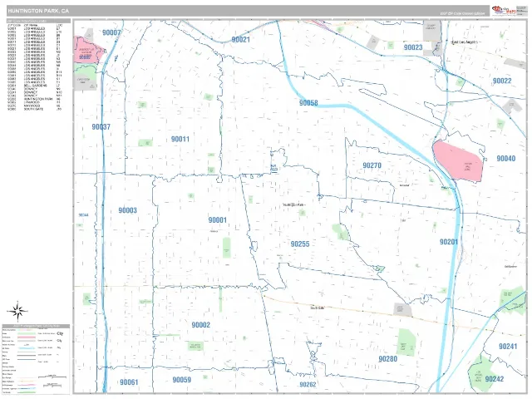Click the South Gate city label on the map
The image size is (532, 399).
[x=318, y=308]
